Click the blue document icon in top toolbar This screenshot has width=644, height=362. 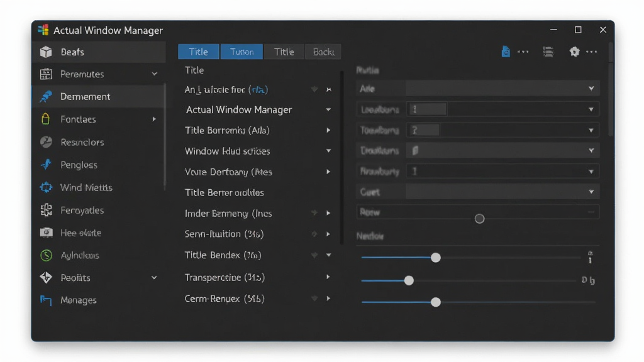[506, 52]
